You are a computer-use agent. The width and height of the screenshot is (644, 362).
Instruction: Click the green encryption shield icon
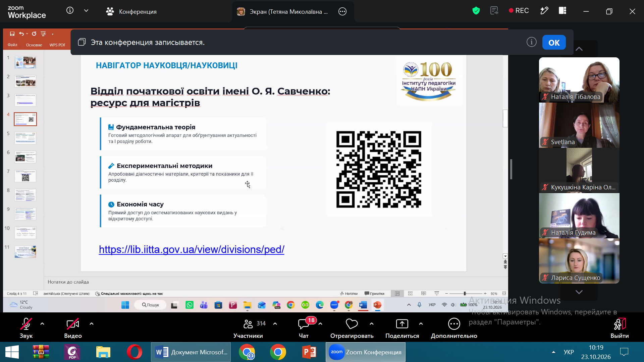point(476,11)
